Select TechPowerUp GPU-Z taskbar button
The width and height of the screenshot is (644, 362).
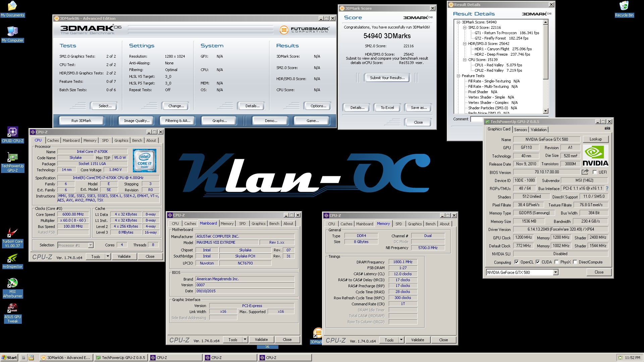click(x=121, y=358)
